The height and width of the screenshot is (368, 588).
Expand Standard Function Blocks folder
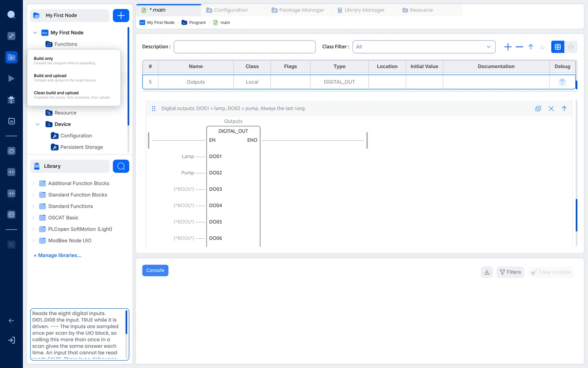pos(33,195)
